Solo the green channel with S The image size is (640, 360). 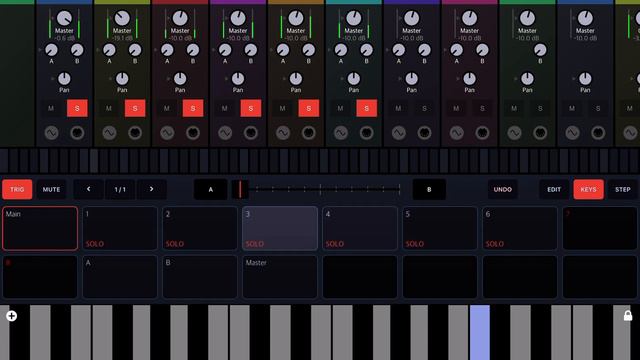(x=540, y=108)
